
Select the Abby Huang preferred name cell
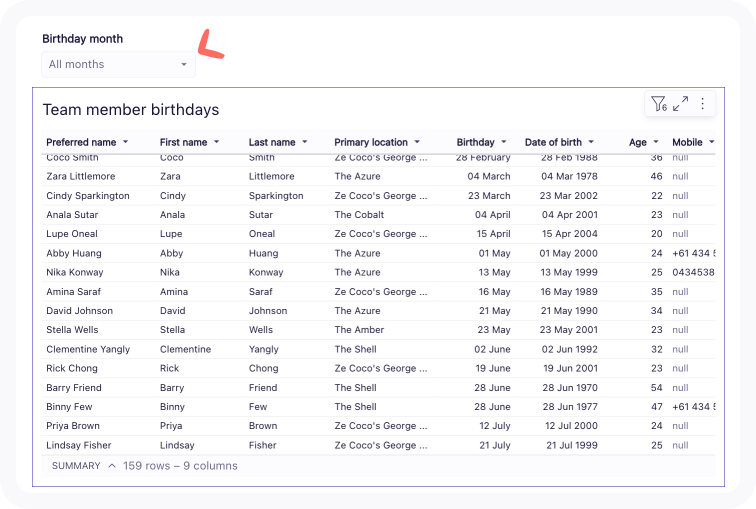point(74,253)
